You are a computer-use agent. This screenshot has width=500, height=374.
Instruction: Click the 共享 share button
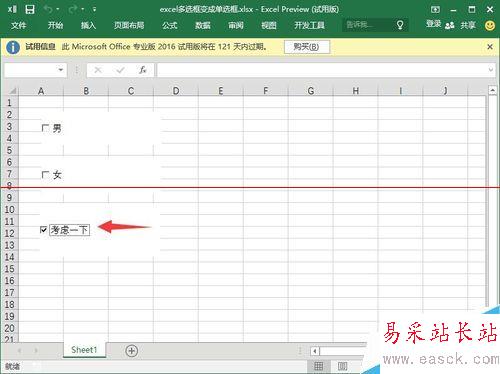[x=468, y=25]
